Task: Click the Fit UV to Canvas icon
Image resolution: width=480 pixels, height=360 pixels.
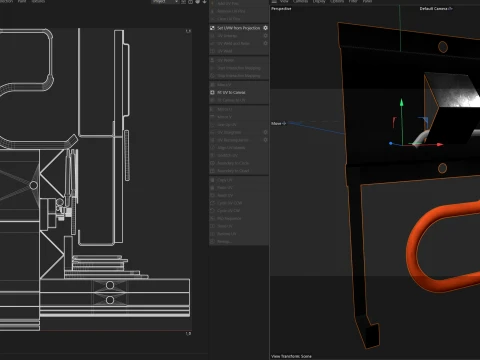Action: tap(212, 92)
